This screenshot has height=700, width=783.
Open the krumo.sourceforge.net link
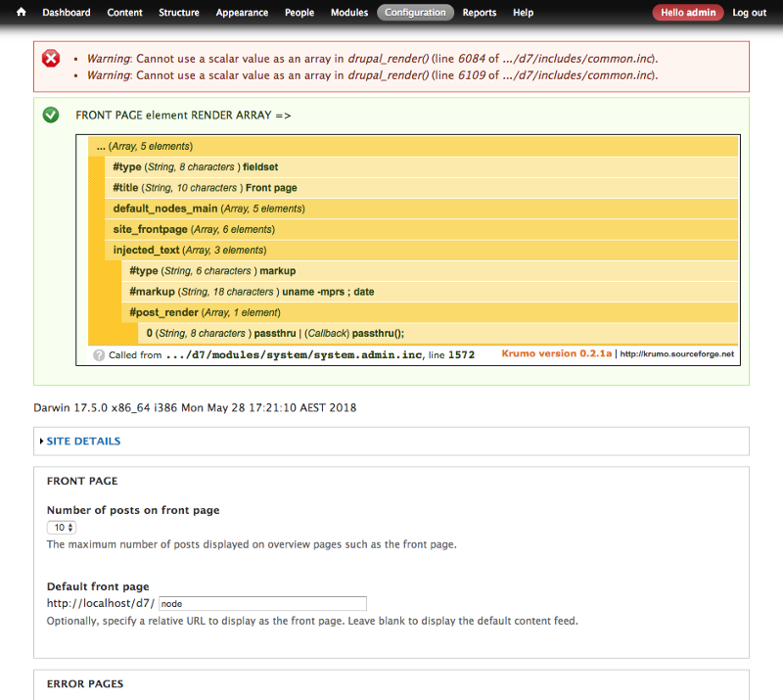point(676,353)
